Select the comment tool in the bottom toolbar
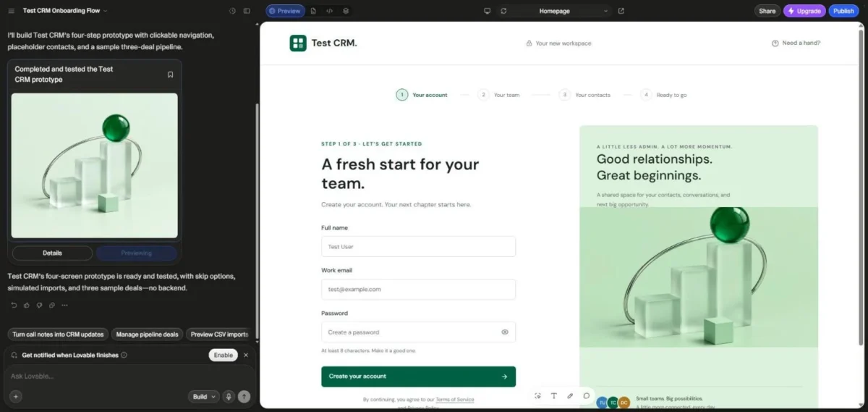868x412 pixels. (587, 396)
